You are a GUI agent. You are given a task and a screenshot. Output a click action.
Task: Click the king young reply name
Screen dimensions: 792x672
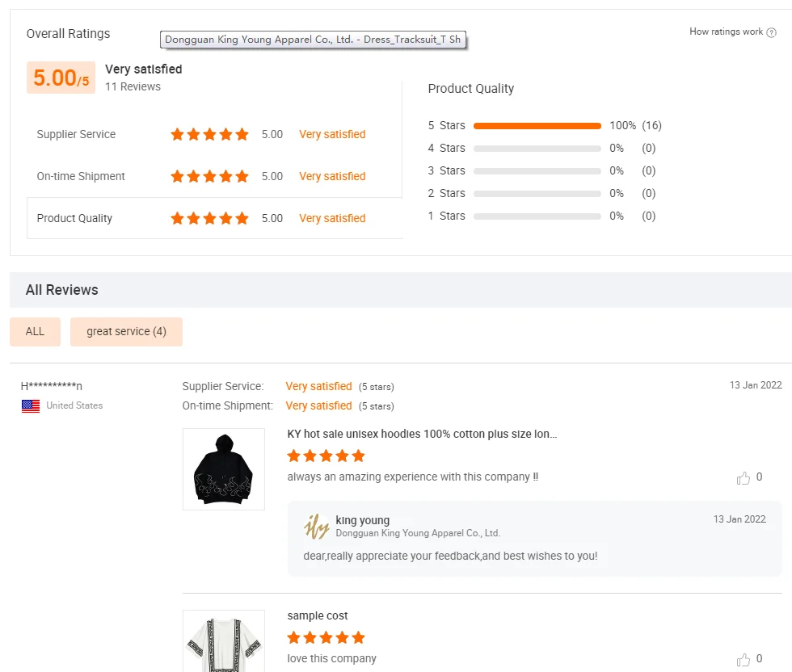362,520
